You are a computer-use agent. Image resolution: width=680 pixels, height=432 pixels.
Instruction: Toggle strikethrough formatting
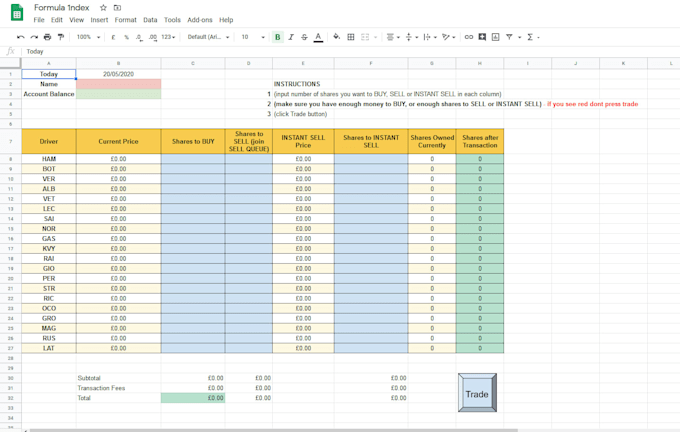click(304, 37)
